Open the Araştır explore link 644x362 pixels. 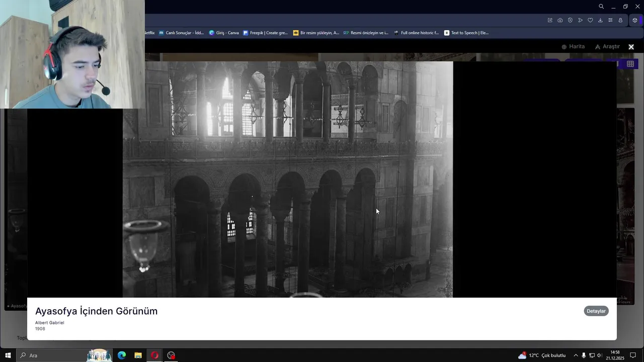click(x=607, y=47)
